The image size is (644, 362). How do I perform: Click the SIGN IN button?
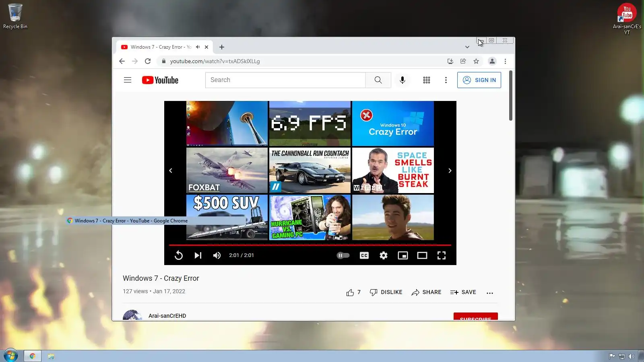click(x=479, y=80)
